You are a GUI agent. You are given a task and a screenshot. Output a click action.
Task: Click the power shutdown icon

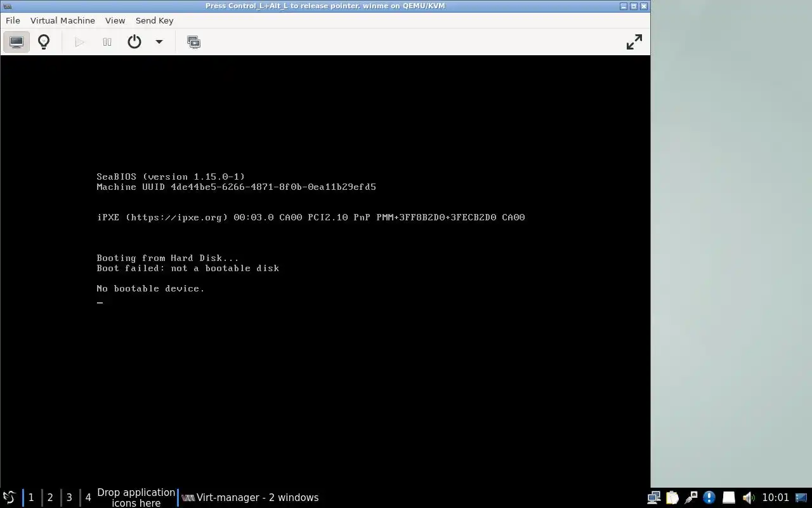134,42
